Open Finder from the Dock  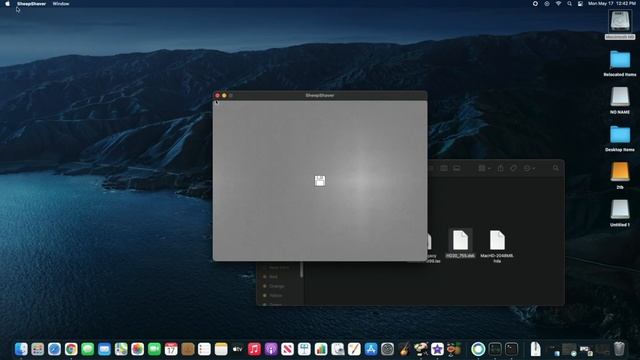point(21,349)
